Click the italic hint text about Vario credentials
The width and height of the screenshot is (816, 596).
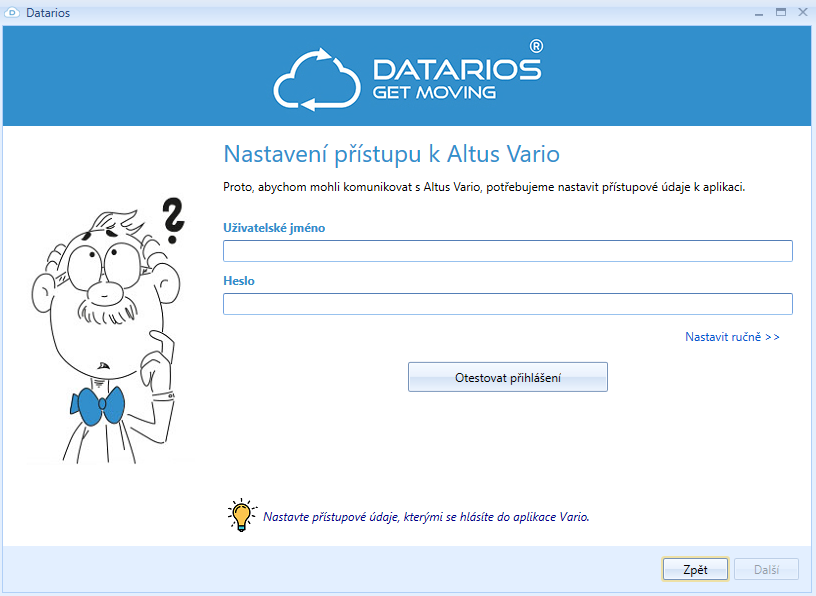[426, 517]
